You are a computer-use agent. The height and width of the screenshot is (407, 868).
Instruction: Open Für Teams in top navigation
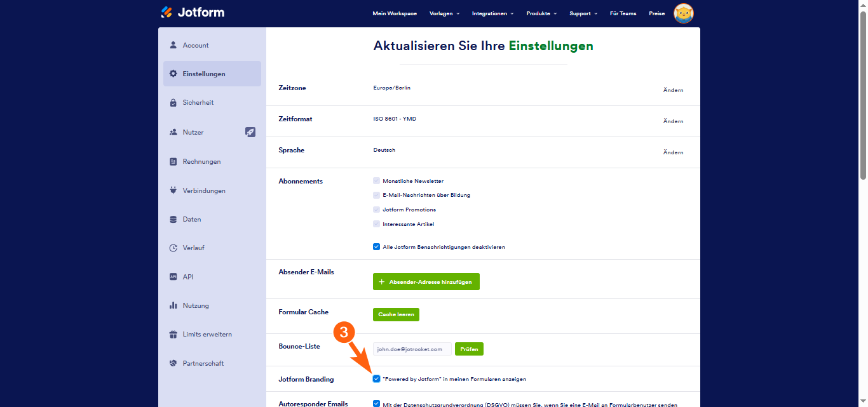623,13
